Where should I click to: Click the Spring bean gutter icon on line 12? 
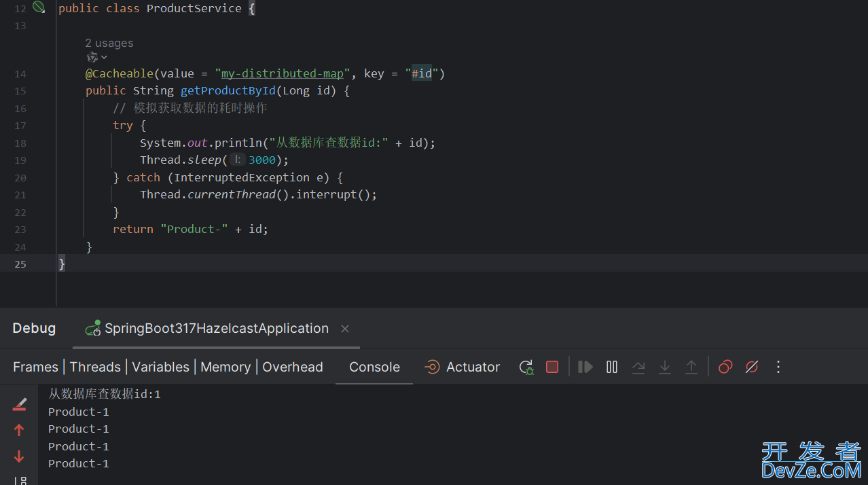[39, 7]
